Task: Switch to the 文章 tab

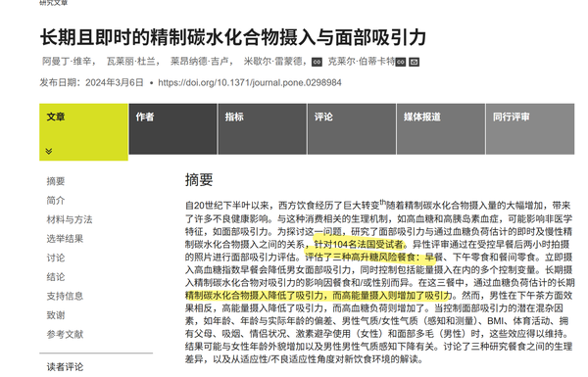Action: [83, 132]
